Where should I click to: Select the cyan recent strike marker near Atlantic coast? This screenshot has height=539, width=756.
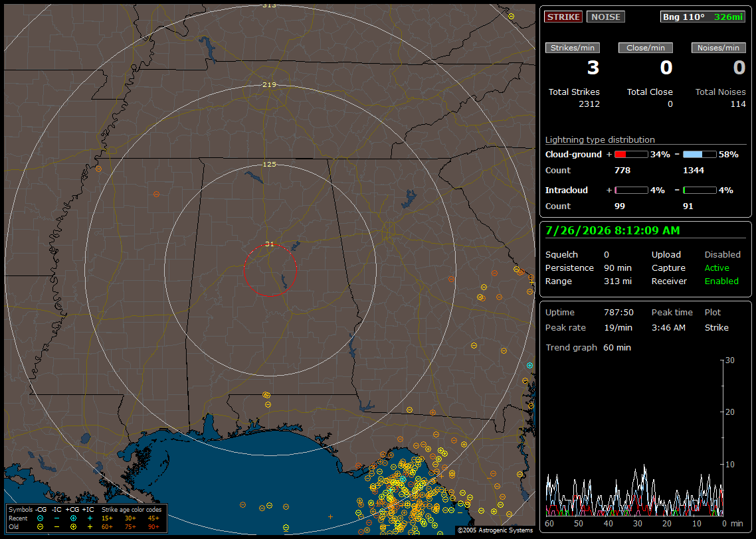(x=529, y=366)
